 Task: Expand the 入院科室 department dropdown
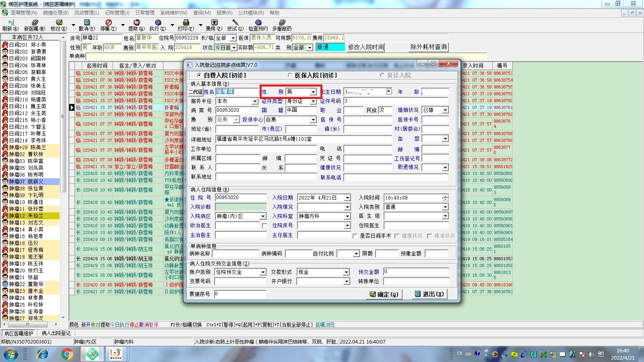pos(347,216)
